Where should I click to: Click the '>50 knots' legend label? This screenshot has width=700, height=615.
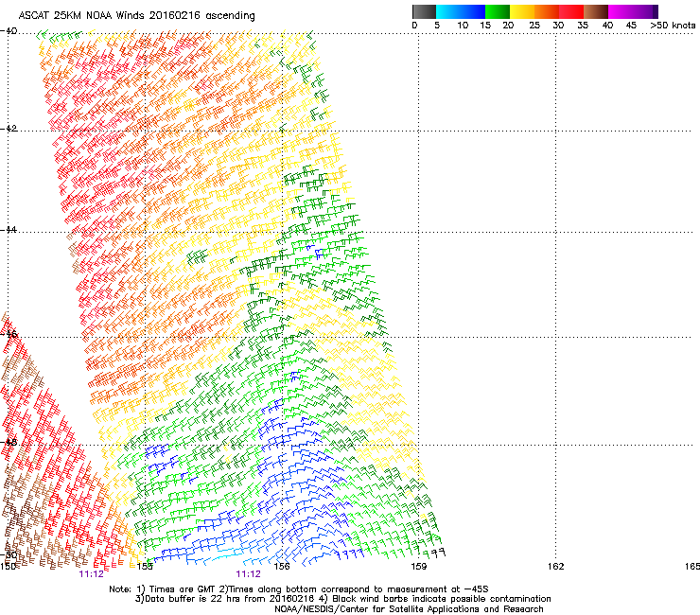pyautogui.click(x=673, y=26)
